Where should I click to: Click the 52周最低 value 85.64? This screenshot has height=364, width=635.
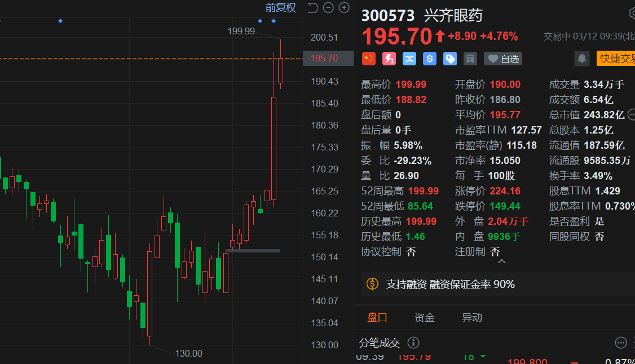tap(420, 206)
